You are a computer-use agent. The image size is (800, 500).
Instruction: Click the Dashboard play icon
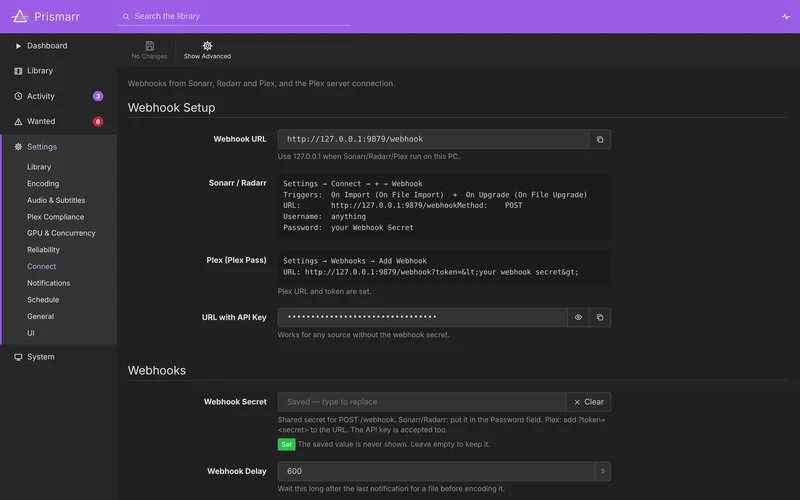pos(18,46)
